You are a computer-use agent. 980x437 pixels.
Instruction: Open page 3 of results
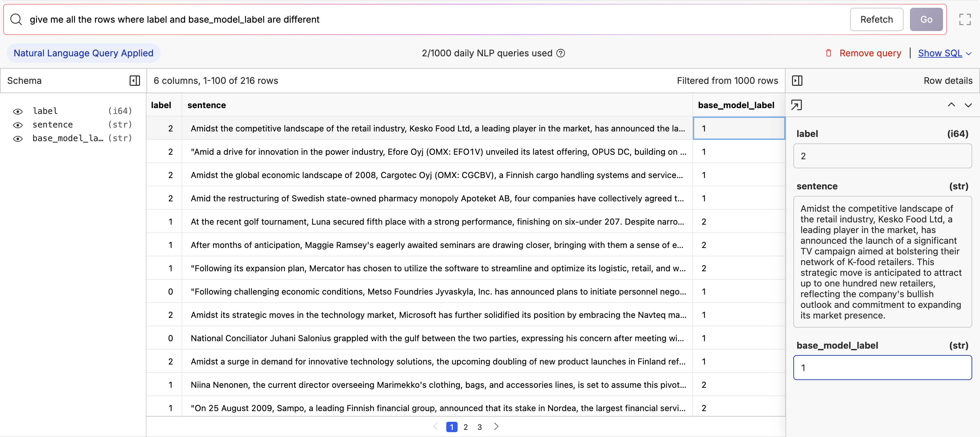[479, 427]
